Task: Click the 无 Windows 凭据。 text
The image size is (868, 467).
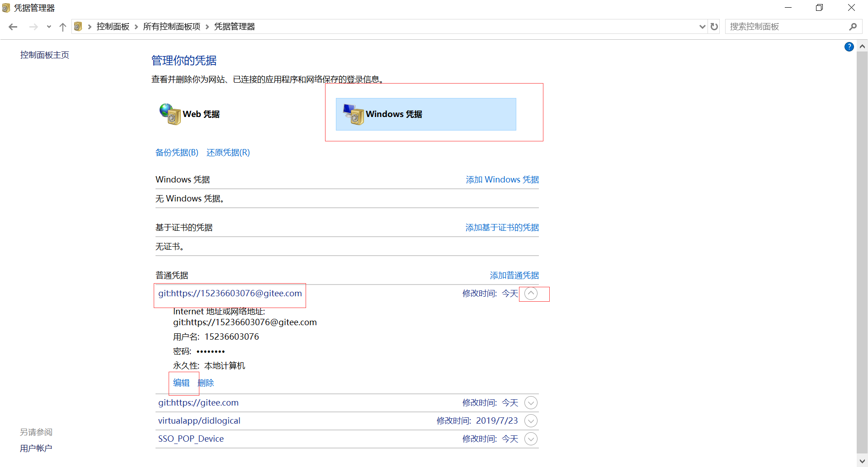Action: pyautogui.click(x=190, y=199)
